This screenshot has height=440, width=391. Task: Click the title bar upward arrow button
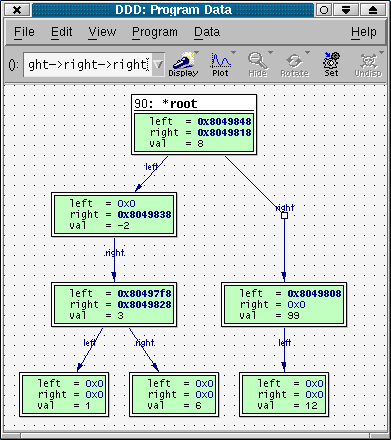pos(373,10)
